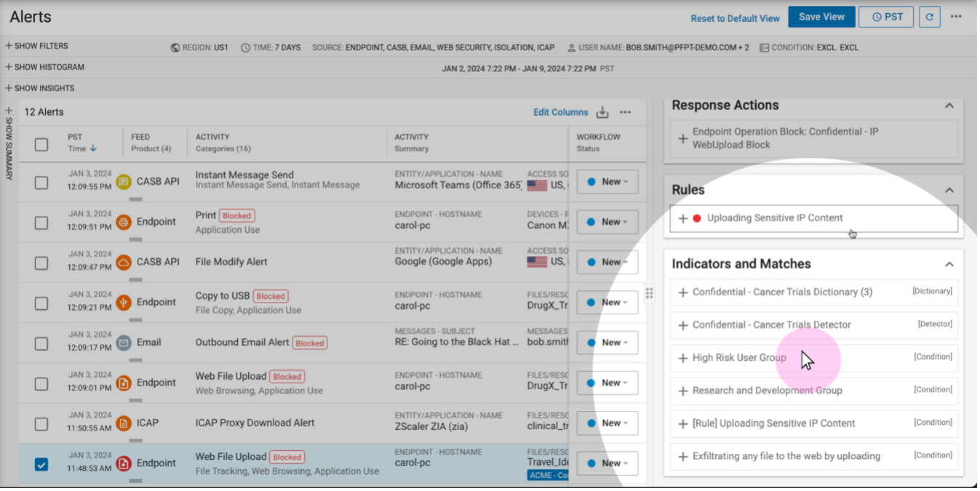Viewport: 980px width, 491px height.
Task: Collapse the Indicators and Matches section
Action: (x=949, y=264)
